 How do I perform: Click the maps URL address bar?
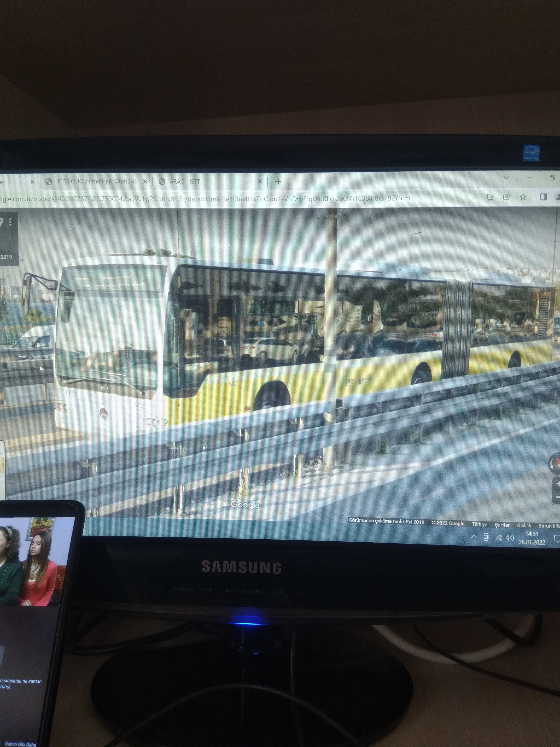203,198
